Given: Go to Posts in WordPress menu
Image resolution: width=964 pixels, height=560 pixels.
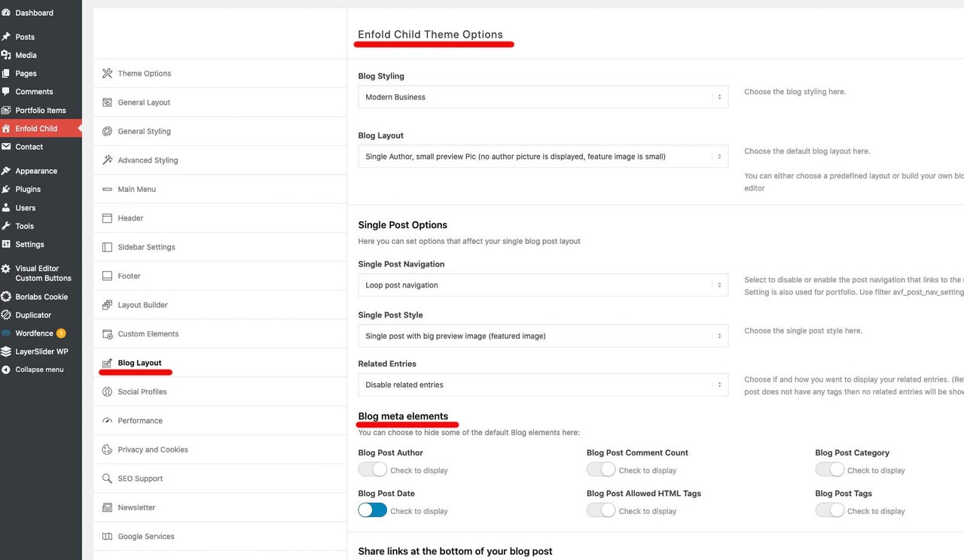Looking at the screenshot, I should tap(41, 37).
